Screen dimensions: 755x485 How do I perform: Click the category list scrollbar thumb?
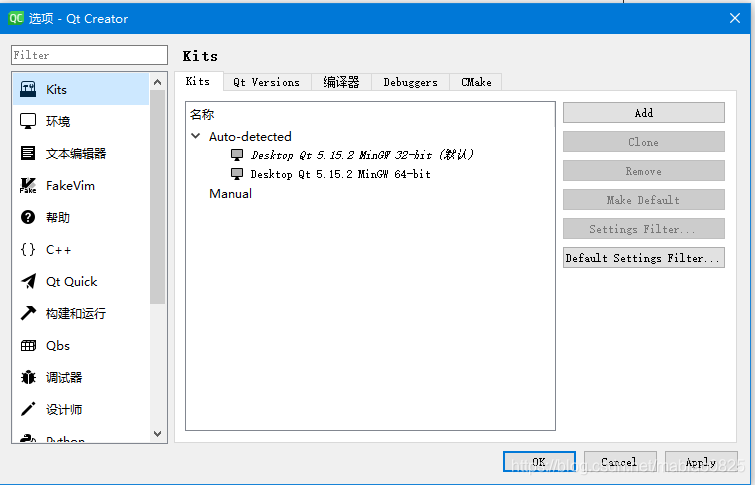(157, 197)
